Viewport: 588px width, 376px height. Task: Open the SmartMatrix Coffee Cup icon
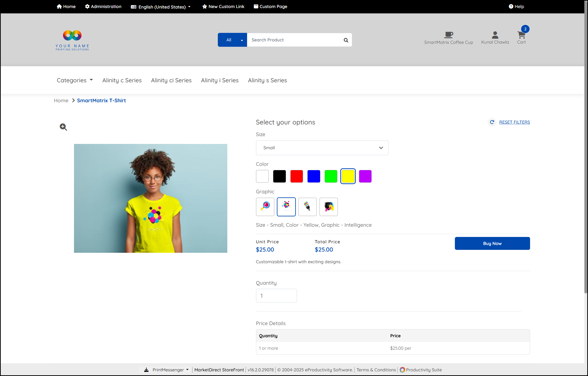(448, 35)
